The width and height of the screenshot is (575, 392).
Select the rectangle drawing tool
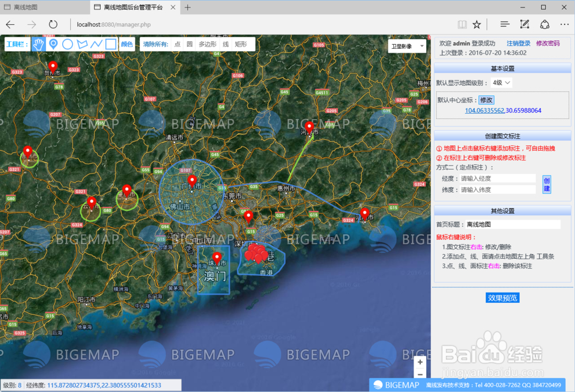[110, 44]
